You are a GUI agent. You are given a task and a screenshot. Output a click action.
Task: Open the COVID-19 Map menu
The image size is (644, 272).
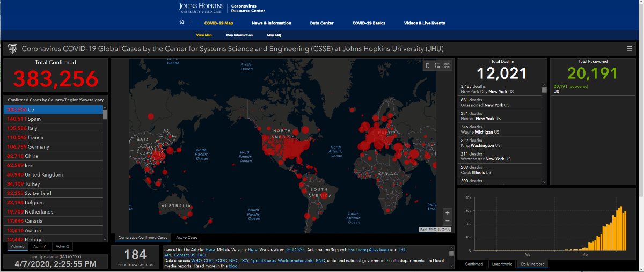pos(218,23)
